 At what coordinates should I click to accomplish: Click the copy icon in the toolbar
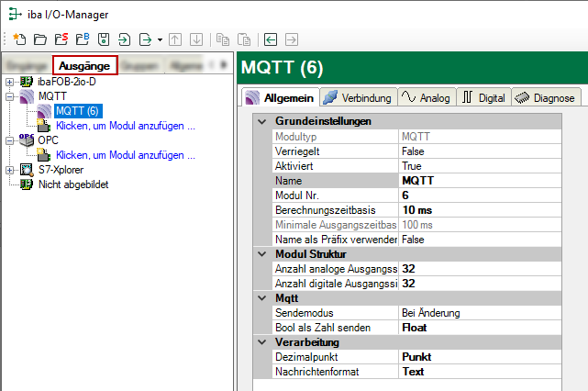pyautogui.click(x=223, y=39)
